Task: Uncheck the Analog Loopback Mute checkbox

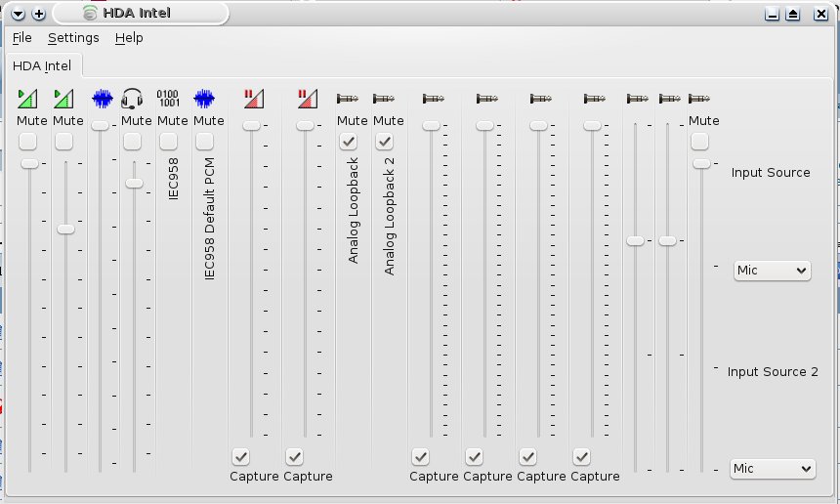Action: (349, 142)
